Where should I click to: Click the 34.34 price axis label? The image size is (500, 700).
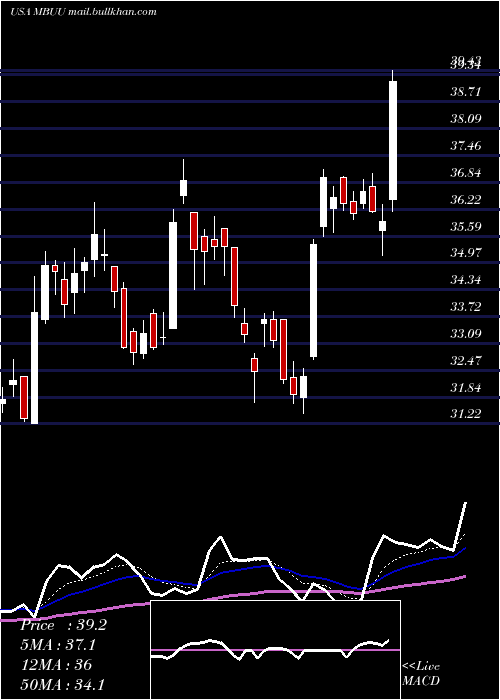(466, 280)
